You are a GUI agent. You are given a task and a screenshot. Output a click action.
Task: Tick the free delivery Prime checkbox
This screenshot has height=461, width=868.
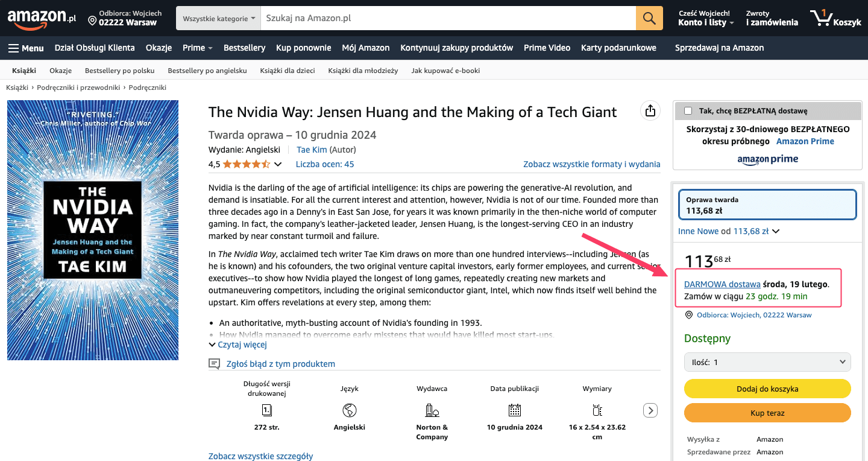[x=688, y=111]
